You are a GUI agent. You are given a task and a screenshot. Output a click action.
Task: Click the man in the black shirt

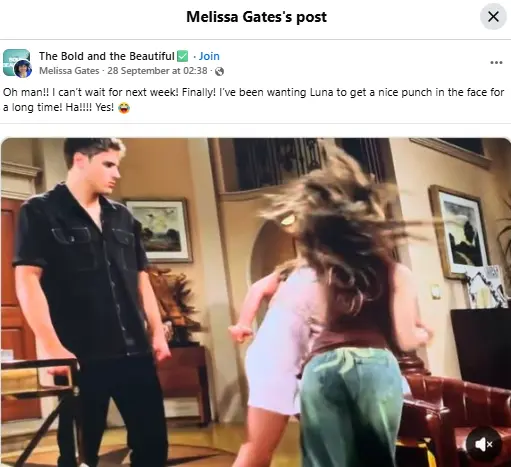[92, 302]
